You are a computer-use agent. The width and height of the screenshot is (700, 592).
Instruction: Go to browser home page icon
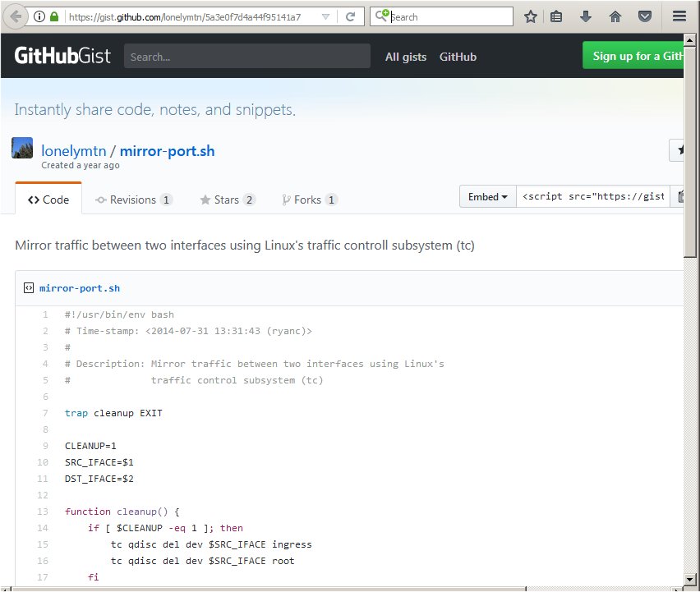click(x=615, y=16)
